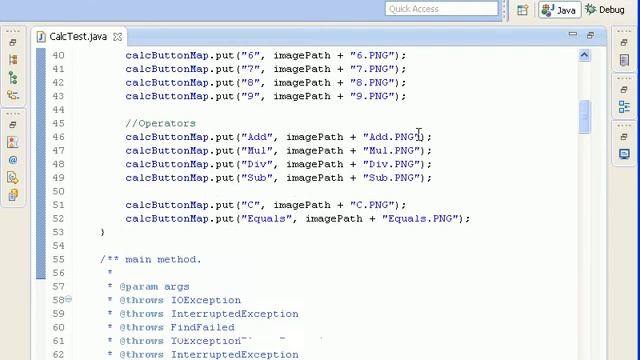Open the yellow node outline view icon in left trim
The image size is (640, 360).
tap(13, 96)
